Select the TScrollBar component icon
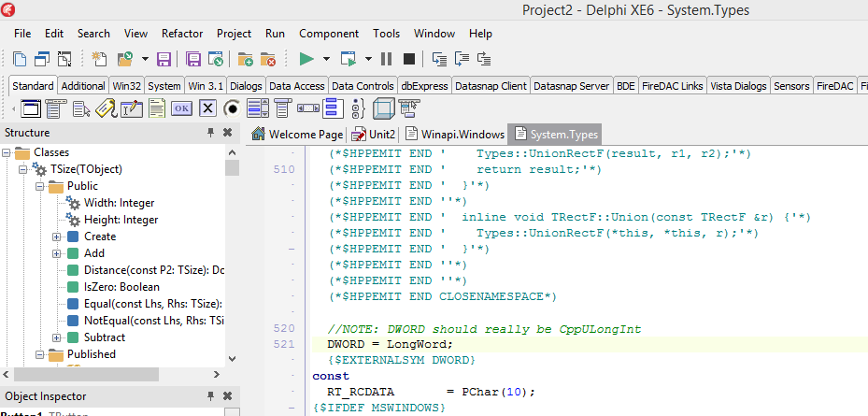 pos(307,108)
